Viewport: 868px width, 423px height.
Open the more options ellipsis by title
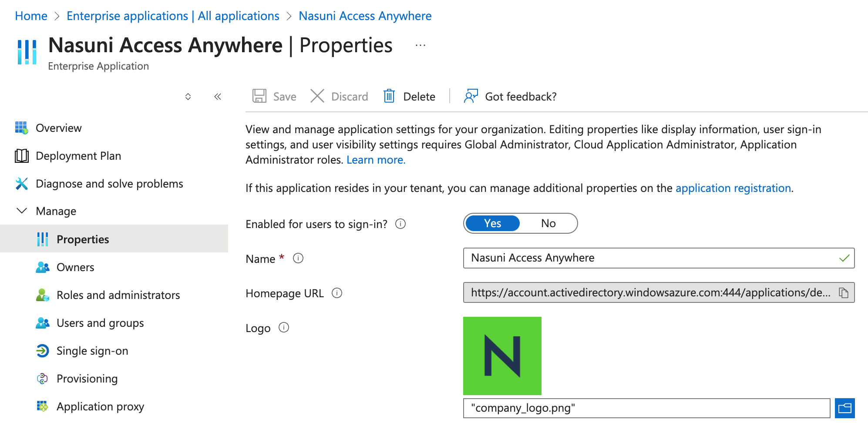[420, 46]
